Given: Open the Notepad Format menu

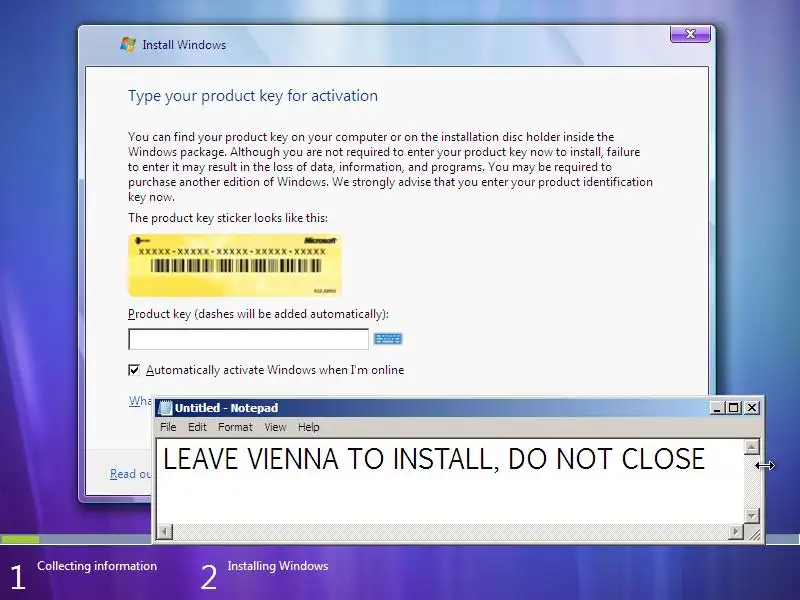Looking at the screenshot, I should pos(235,427).
